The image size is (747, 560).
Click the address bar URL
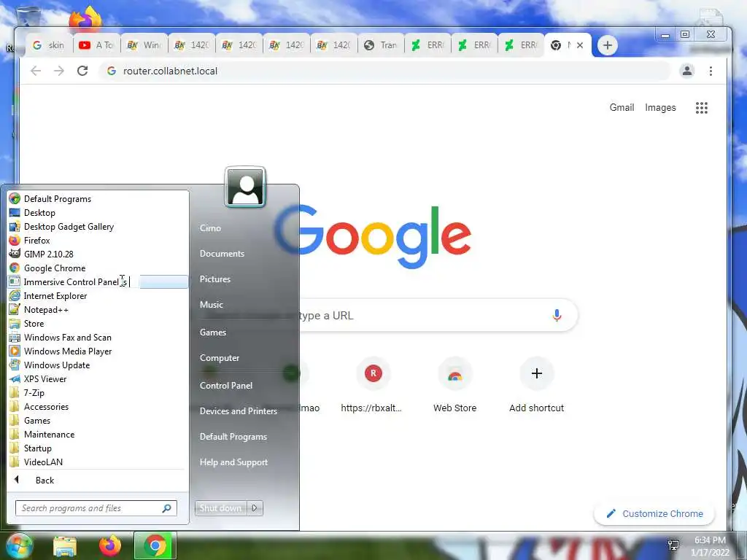point(170,71)
